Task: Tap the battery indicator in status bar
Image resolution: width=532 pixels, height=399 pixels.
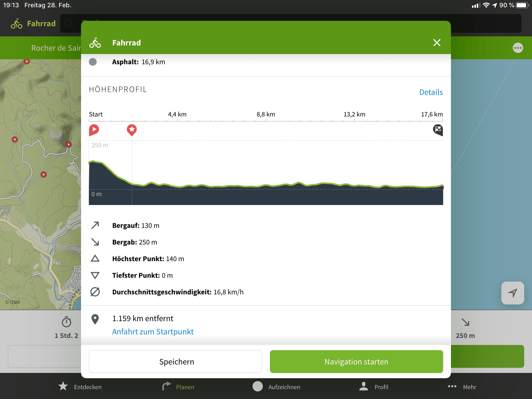Action: (522, 5)
